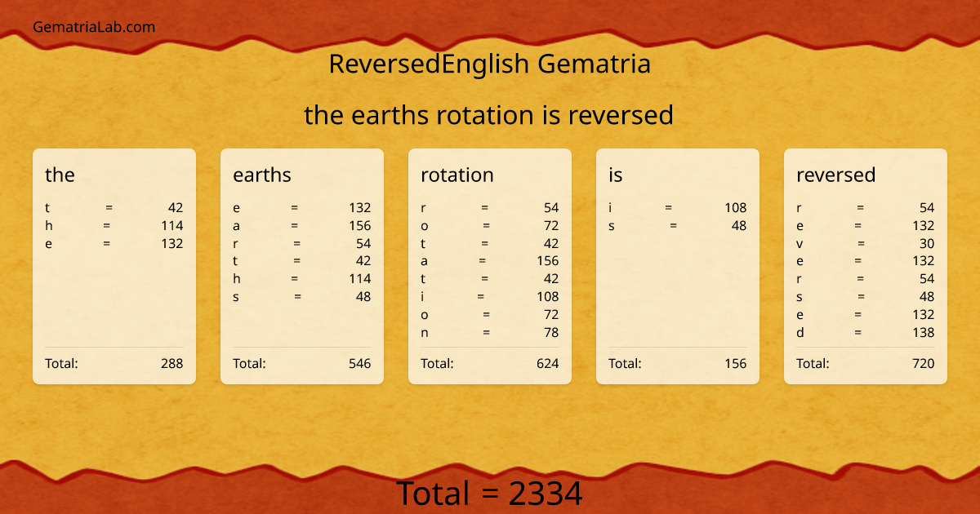
Task: Click letter 'd' in the 'reversed' card
Action: point(800,333)
